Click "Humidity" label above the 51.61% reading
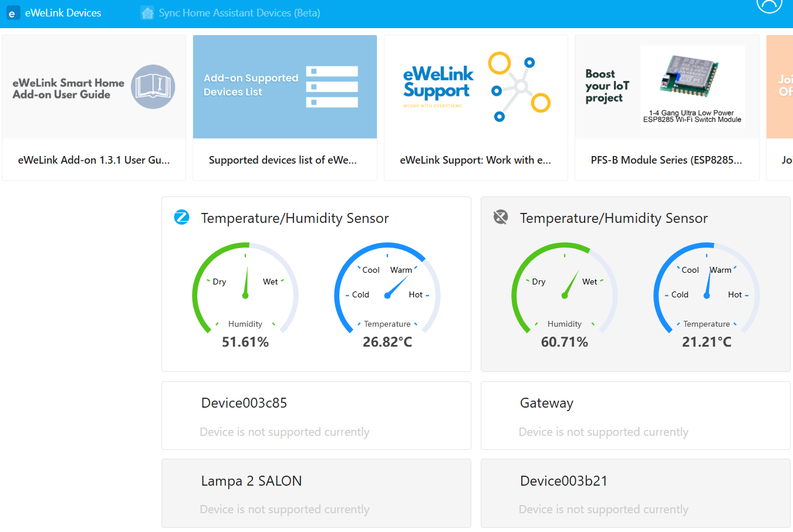Viewport: 793px width, 532px height. tap(245, 324)
